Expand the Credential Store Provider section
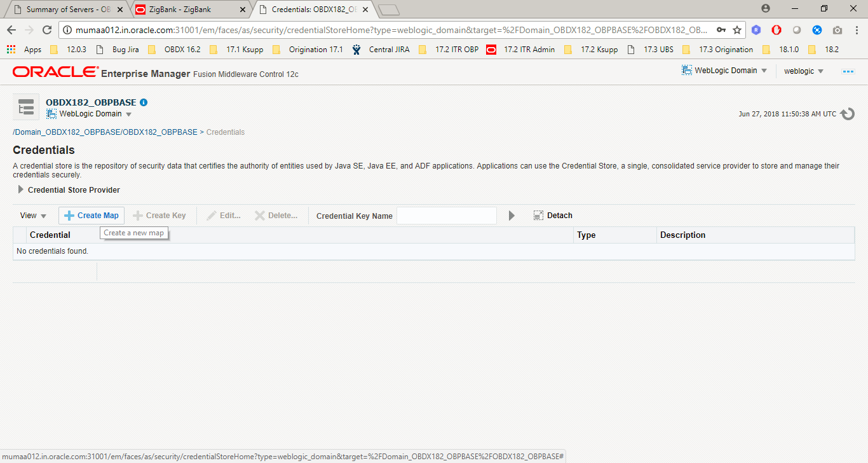868x463 pixels. pyautogui.click(x=21, y=190)
